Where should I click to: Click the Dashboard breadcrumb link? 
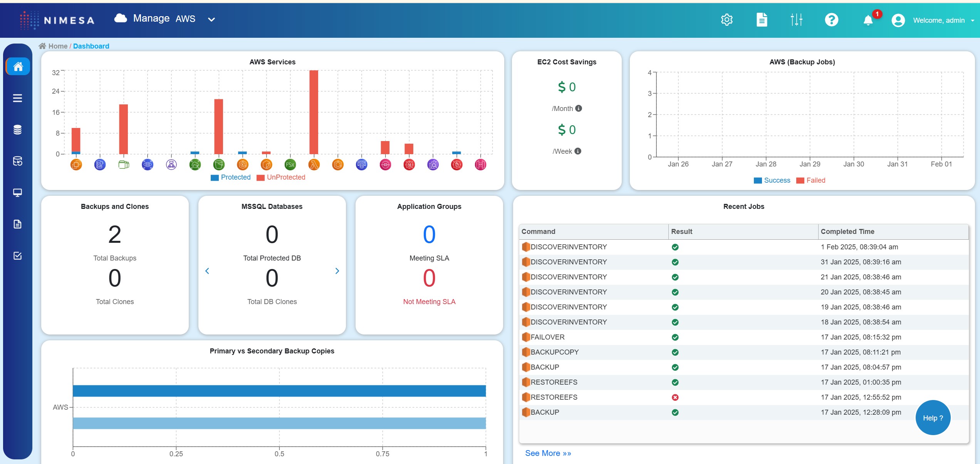coord(91,46)
